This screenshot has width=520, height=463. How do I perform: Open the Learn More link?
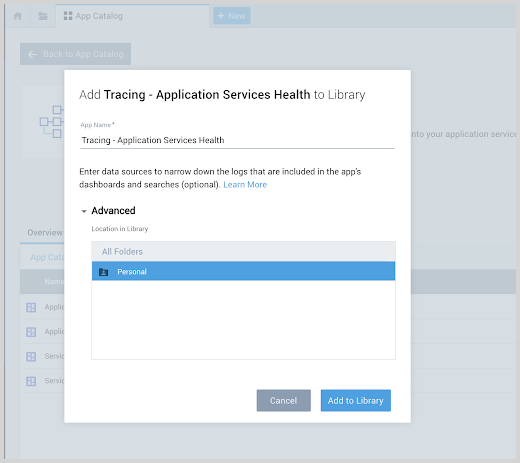[245, 185]
